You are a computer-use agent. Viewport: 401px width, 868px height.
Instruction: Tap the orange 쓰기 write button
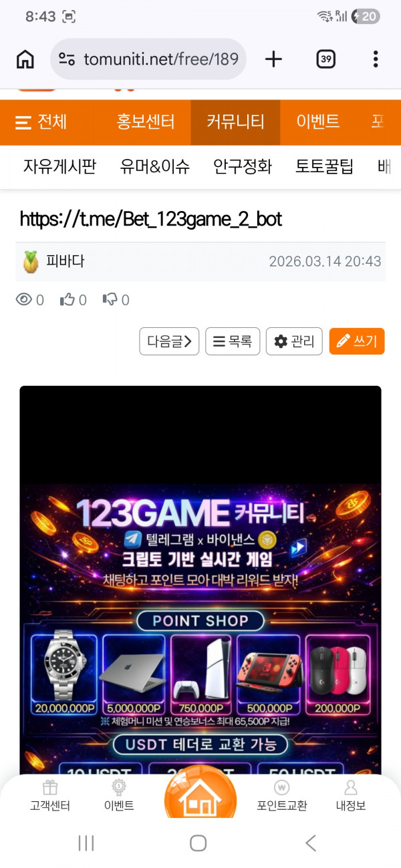click(357, 341)
